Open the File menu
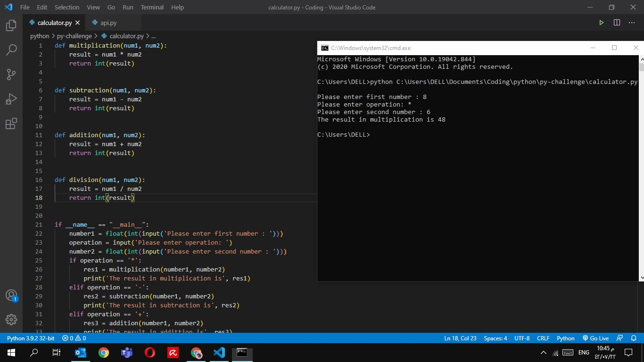This screenshot has width=644, height=362. pyautogui.click(x=25, y=7)
